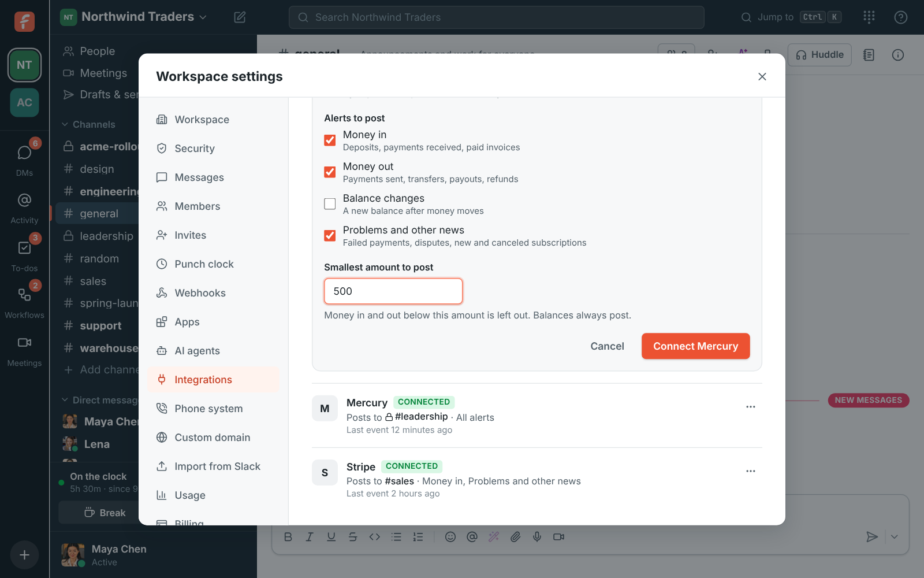Collapse the Direct messages section
924x578 pixels.
pos(100,400)
